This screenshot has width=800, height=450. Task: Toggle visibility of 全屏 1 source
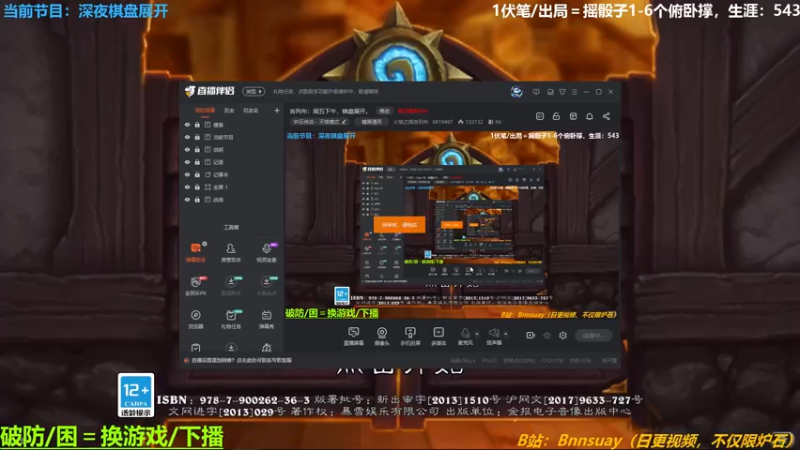[x=187, y=187]
